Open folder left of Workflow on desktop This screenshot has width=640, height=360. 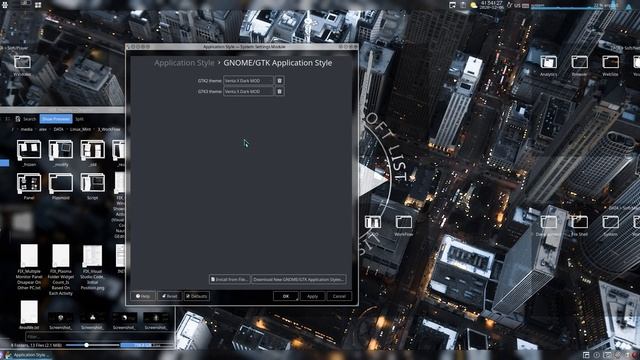coord(373,222)
